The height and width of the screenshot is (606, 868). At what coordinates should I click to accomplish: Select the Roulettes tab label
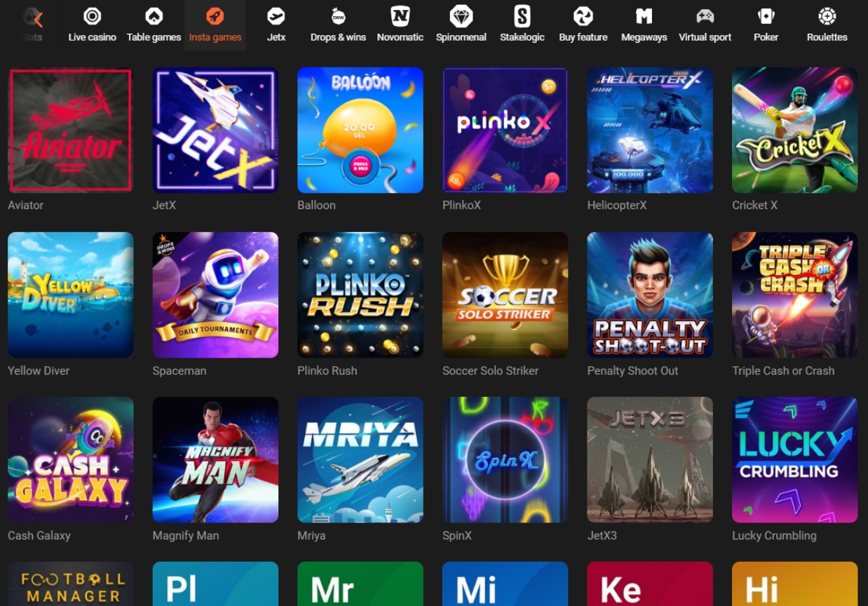[x=827, y=37]
